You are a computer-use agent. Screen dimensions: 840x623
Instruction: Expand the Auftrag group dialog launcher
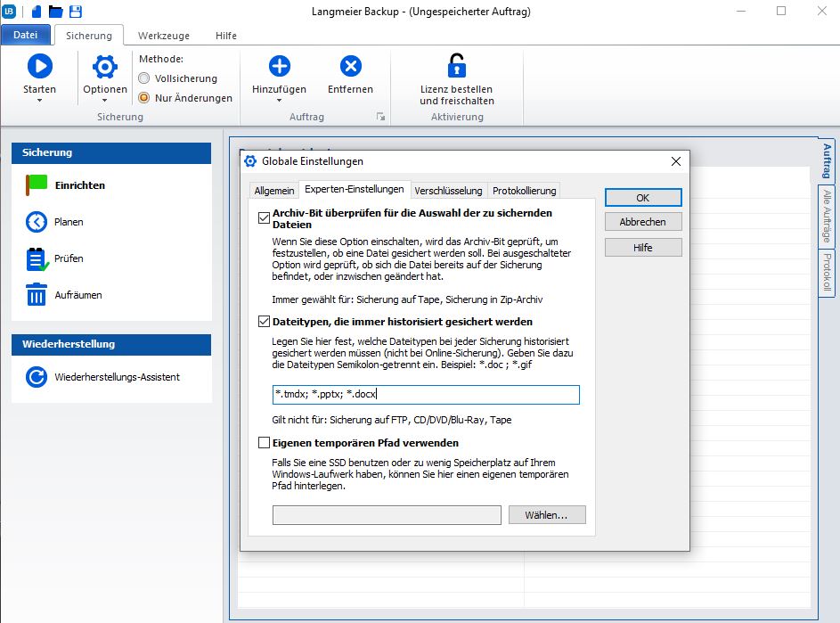coord(380,117)
